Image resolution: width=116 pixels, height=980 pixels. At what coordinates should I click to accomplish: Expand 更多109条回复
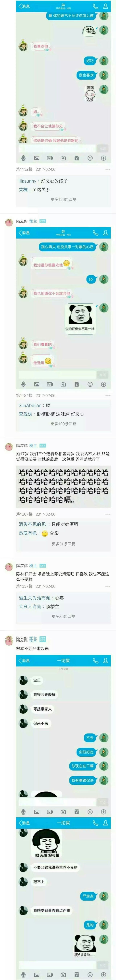64,424
